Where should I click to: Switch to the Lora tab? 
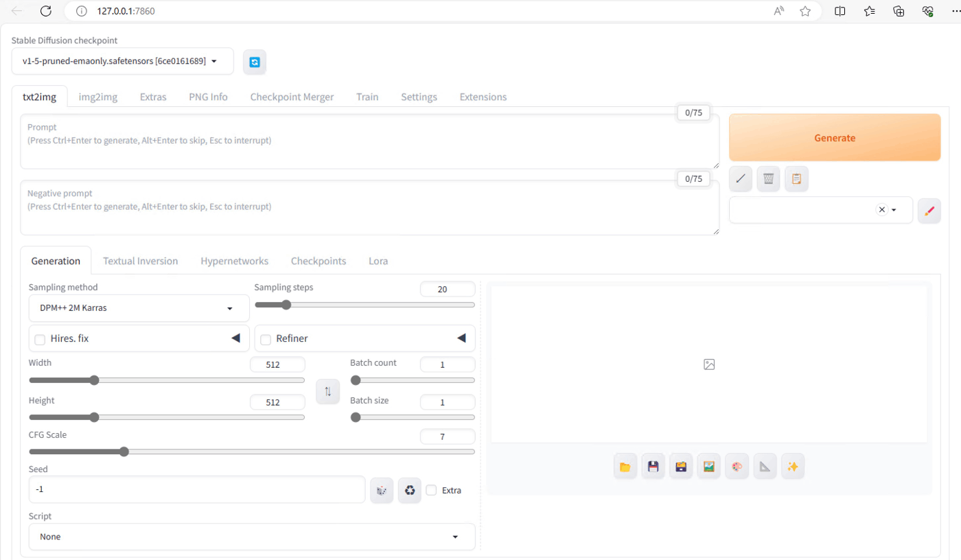click(378, 261)
